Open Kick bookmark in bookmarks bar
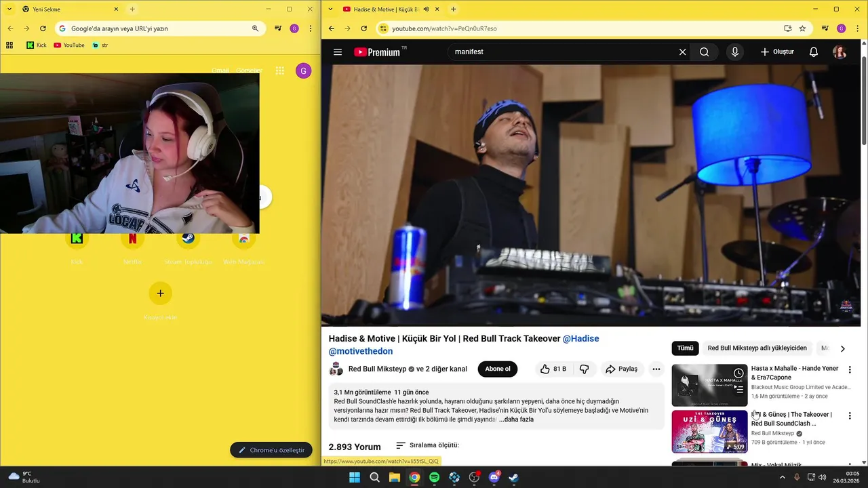This screenshot has width=868, height=488. [x=37, y=45]
